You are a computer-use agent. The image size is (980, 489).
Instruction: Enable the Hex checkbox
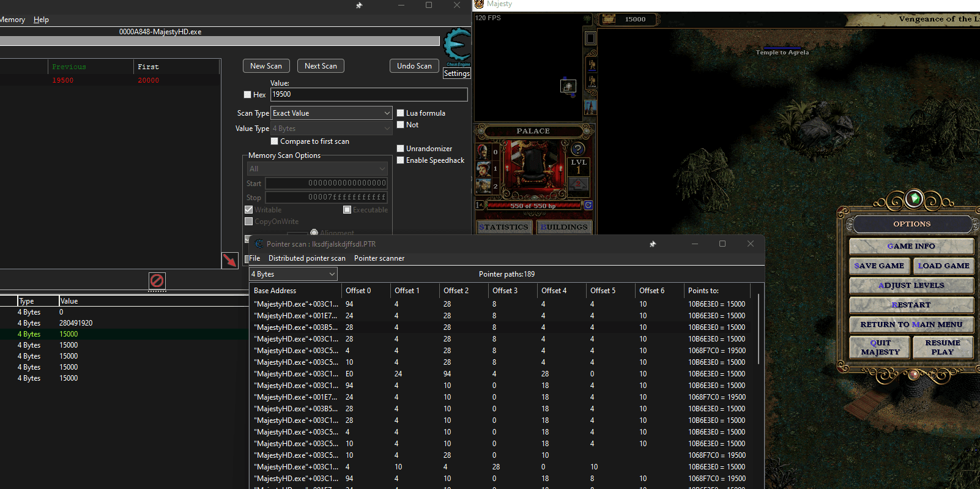pyautogui.click(x=248, y=95)
